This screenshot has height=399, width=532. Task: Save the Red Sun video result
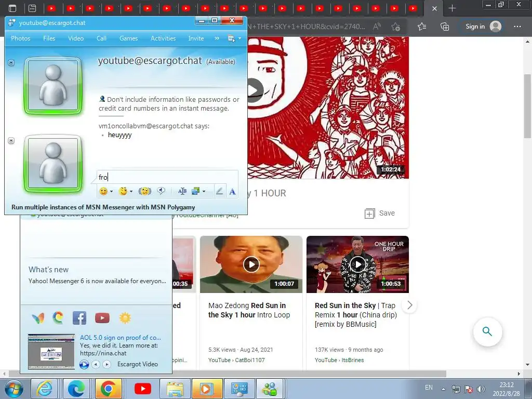tap(380, 213)
